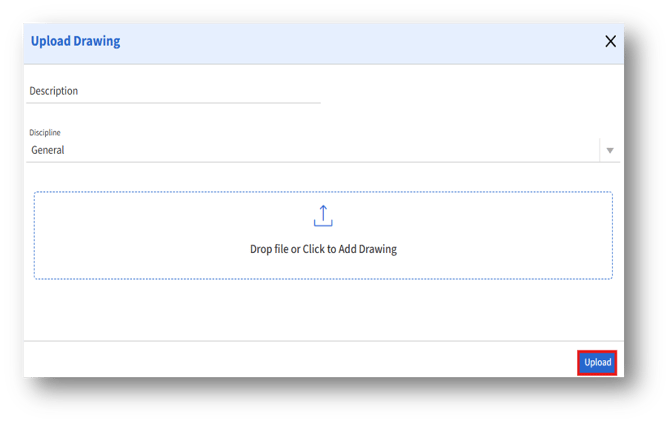Viewport: 670px width, 423px height.
Task: Select the Discipline field label
Action: [x=45, y=132]
